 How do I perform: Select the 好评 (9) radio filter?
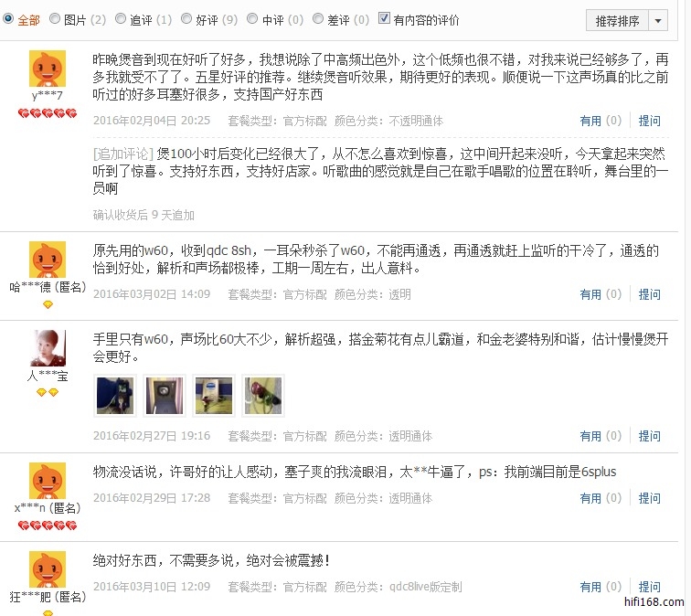coord(186,18)
